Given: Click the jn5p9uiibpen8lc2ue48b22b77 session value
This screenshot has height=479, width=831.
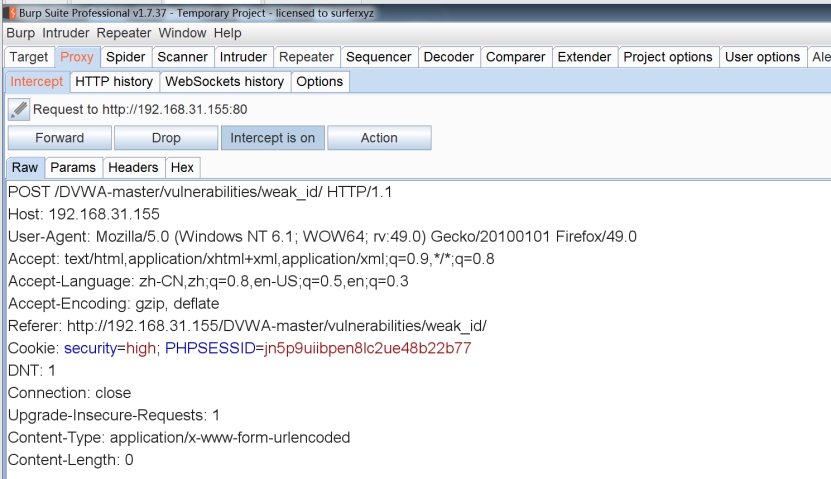Looking at the screenshot, I should (367, 348).
